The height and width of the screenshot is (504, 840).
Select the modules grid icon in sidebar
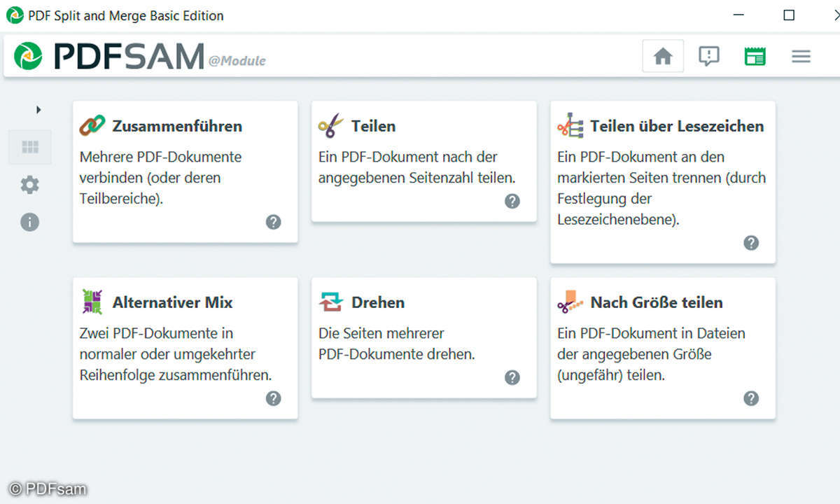point(30,147)
